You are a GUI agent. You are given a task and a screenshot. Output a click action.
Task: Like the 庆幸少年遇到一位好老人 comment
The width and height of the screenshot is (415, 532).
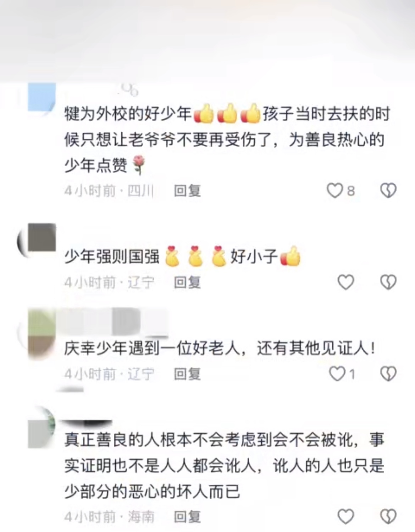pyautogui.click(x=337, y=374)
